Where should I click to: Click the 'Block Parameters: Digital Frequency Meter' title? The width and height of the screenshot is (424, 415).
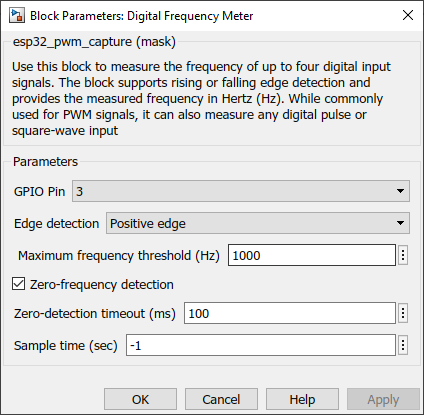point(142,16)
